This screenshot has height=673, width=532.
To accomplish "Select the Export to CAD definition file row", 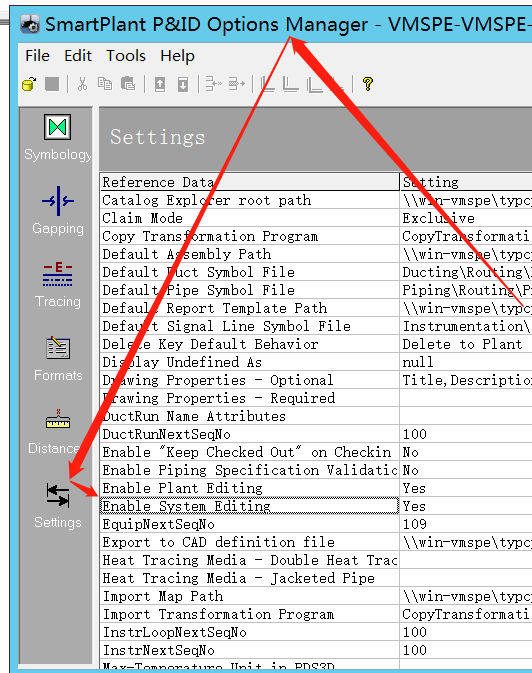I will [x=249, y=543].
